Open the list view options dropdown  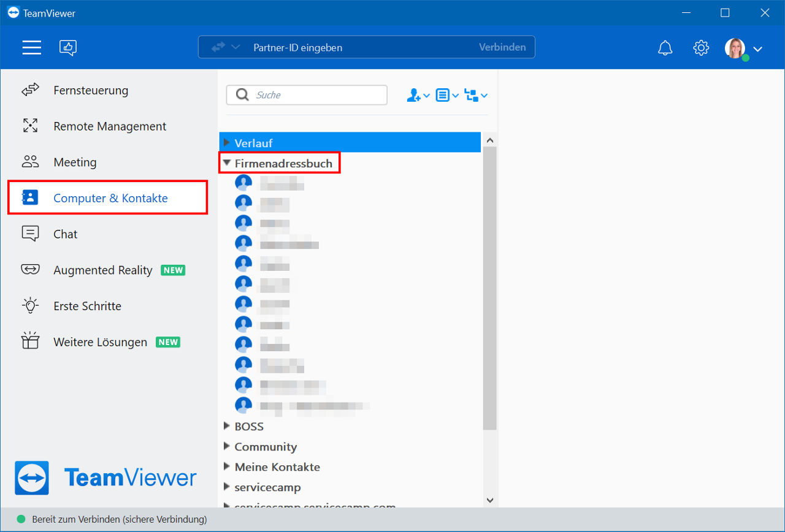[447, 95]
